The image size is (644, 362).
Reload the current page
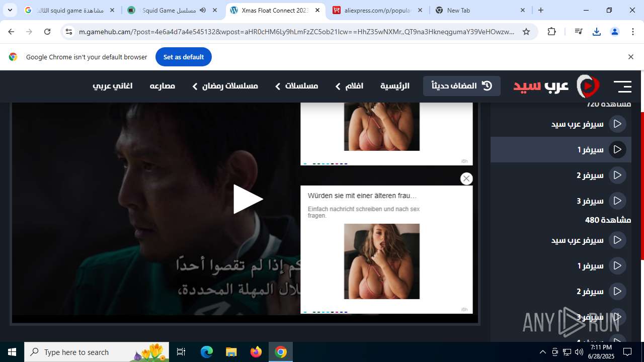click(47, 32)
